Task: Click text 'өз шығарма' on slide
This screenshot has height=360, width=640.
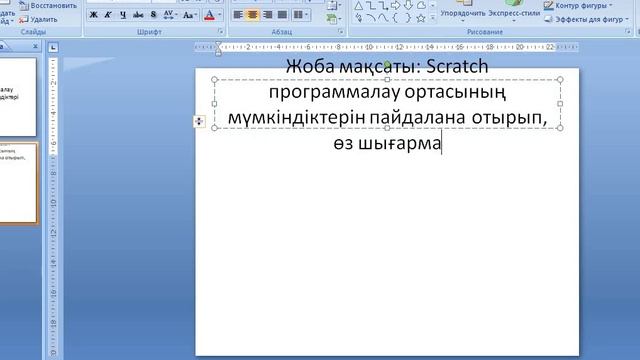Action: [387, 143]
